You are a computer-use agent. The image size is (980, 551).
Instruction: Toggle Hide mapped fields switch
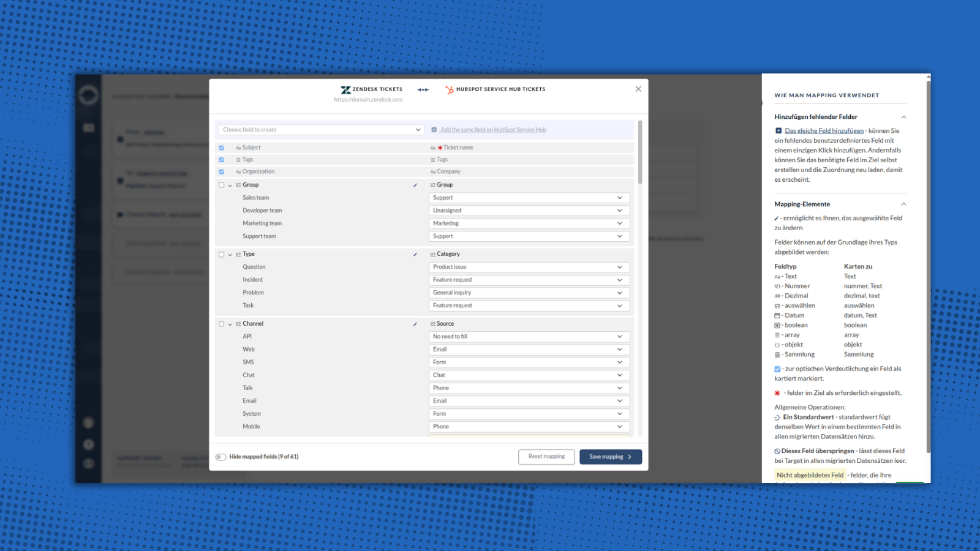[x=221, y=457]
